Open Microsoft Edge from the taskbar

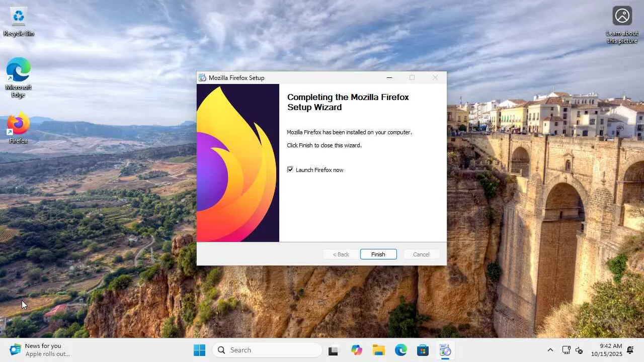pyautogui.click(x=401, y=350)
